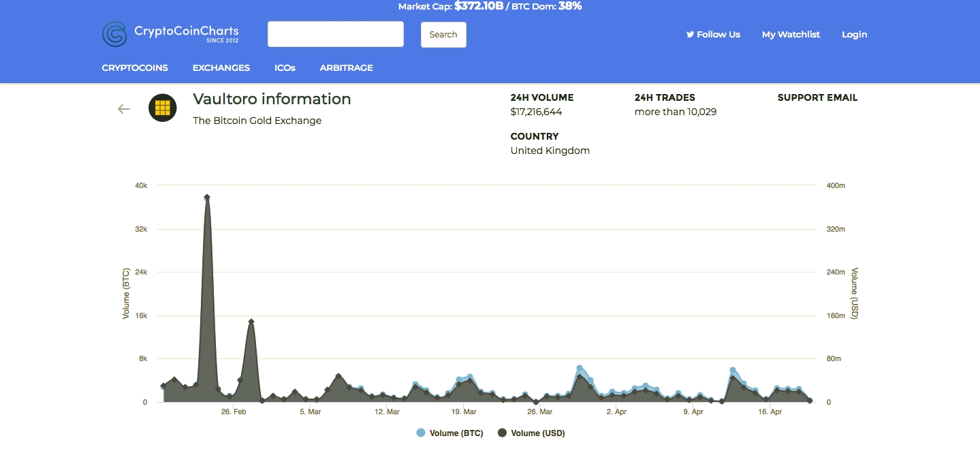Screen dimensions: 980x449
Task: Click the 320m right axis label
Action: 836,230
